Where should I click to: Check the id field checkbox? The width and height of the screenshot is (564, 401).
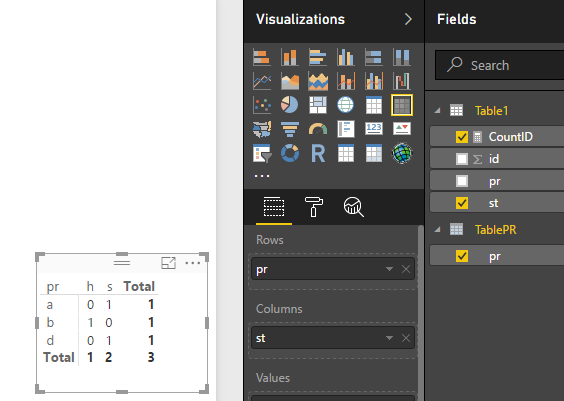tap(462, 159)
